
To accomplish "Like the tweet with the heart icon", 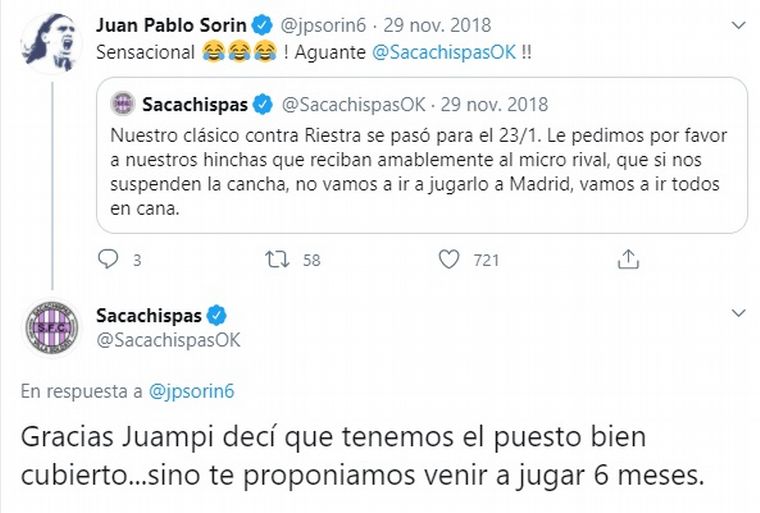I will [x=450, y=260].
